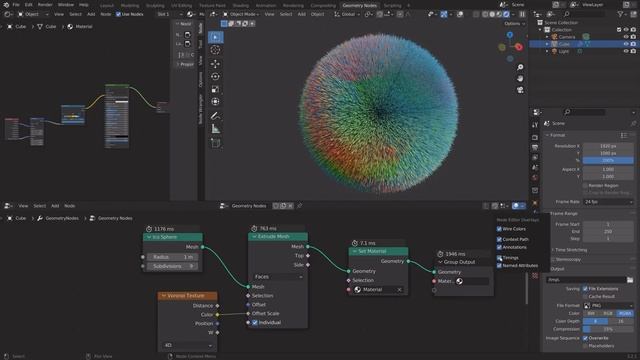This screenshot has width=640, height=360.
Task: Switch to Geometry Nodes workspace tab
Action: pos(360,5)
